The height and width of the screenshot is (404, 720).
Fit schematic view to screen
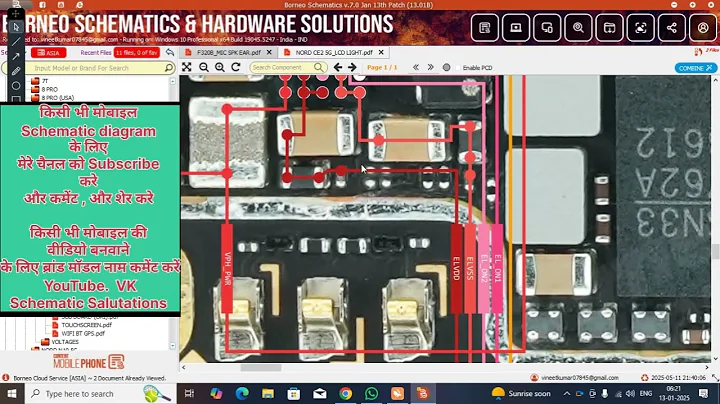click(x=186, y=67)
